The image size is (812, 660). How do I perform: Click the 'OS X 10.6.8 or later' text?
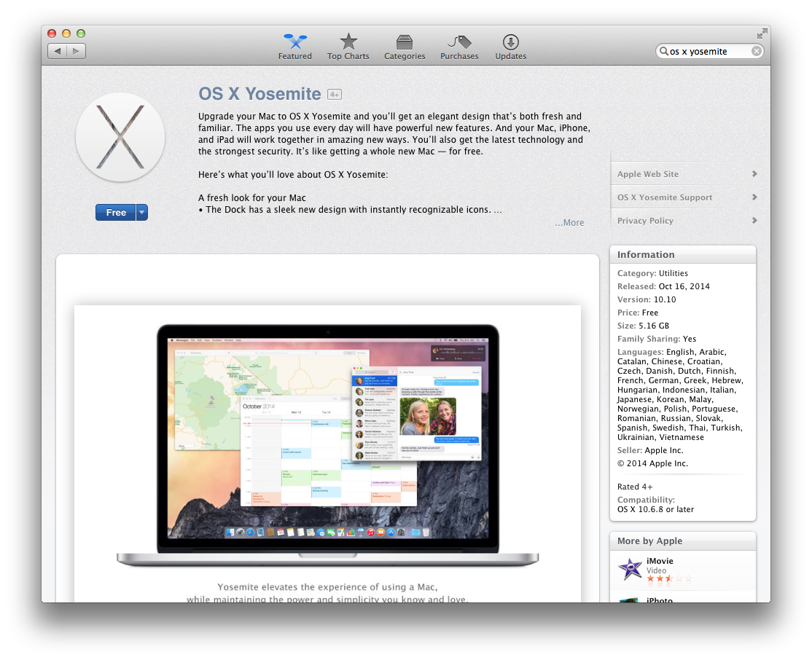coord(655,509)
